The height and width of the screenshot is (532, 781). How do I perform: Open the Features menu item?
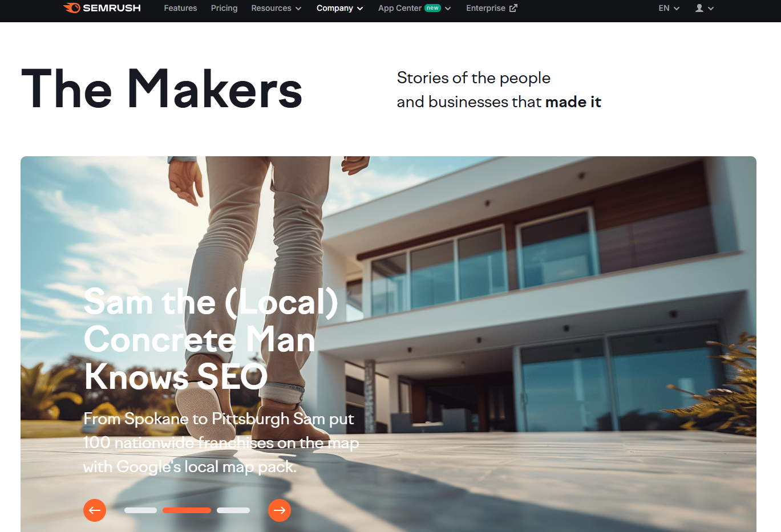(x=180, y=8)
